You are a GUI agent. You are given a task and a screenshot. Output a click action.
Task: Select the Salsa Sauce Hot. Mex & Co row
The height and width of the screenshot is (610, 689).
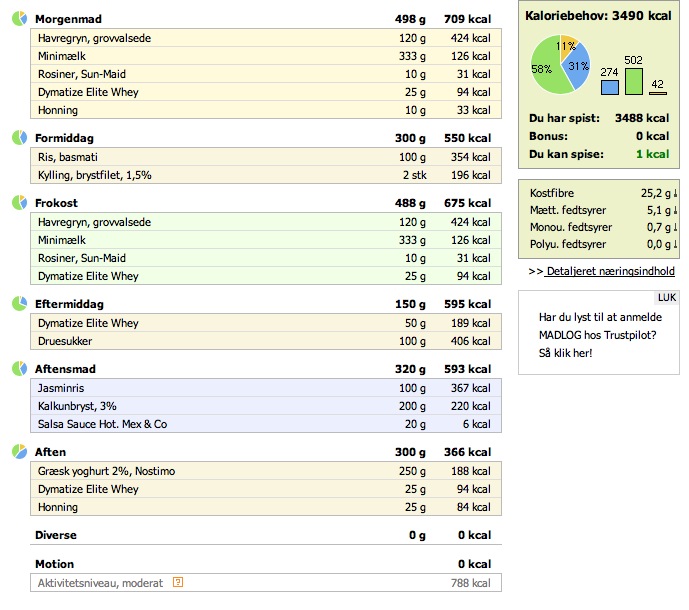(x=266, y=424)
